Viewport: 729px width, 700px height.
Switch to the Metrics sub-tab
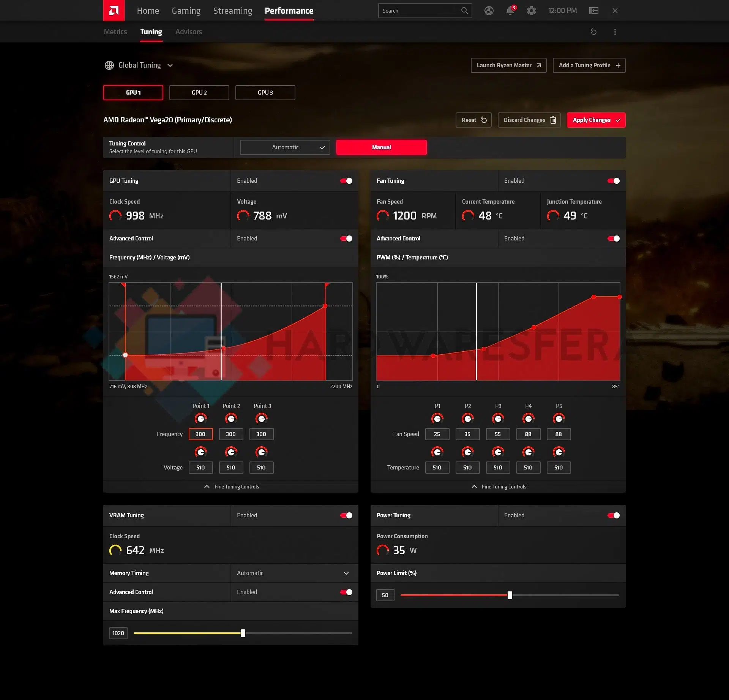pos(115,32)
